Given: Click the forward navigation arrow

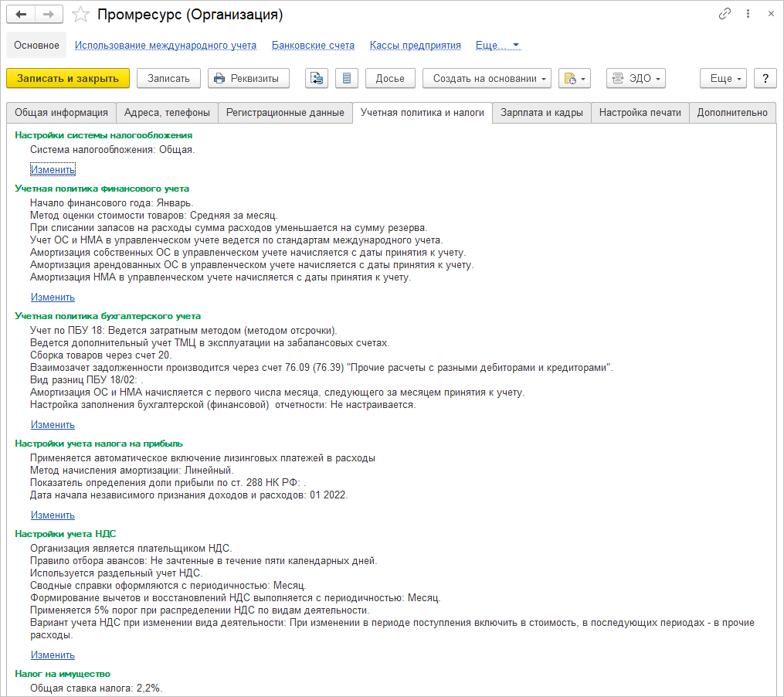Looking at the screenshot, I should [x=49, y=15].
